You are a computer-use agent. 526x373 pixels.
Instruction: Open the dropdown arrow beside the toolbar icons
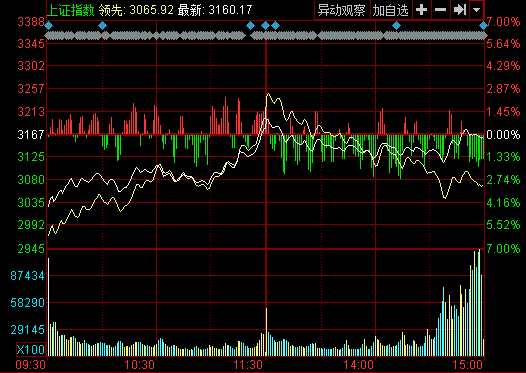(x=476, y=10)
